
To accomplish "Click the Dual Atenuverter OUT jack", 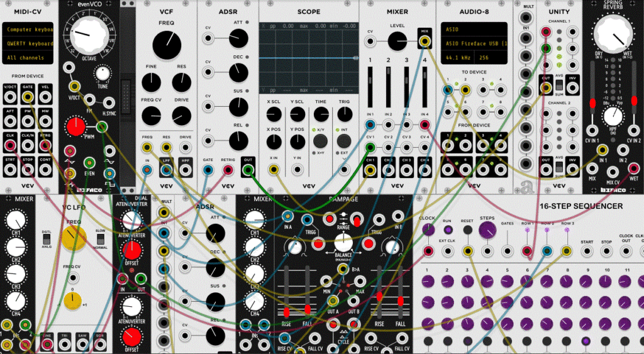I will pos(141,279).
